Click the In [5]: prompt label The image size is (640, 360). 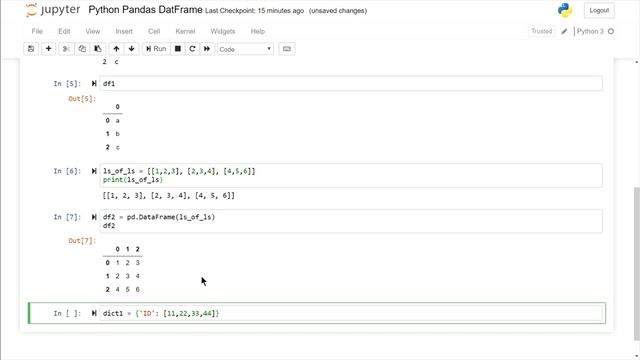(x=67, y=84)
